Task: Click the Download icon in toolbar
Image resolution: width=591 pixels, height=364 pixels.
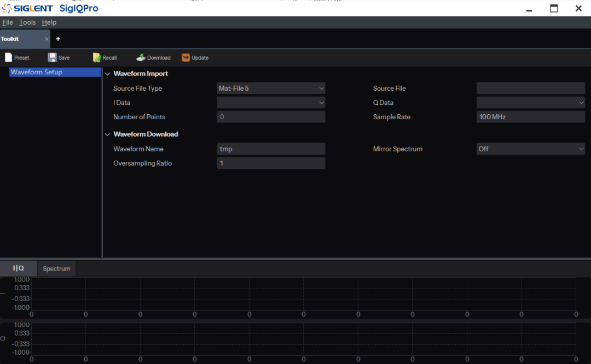Action: (141, 57)
